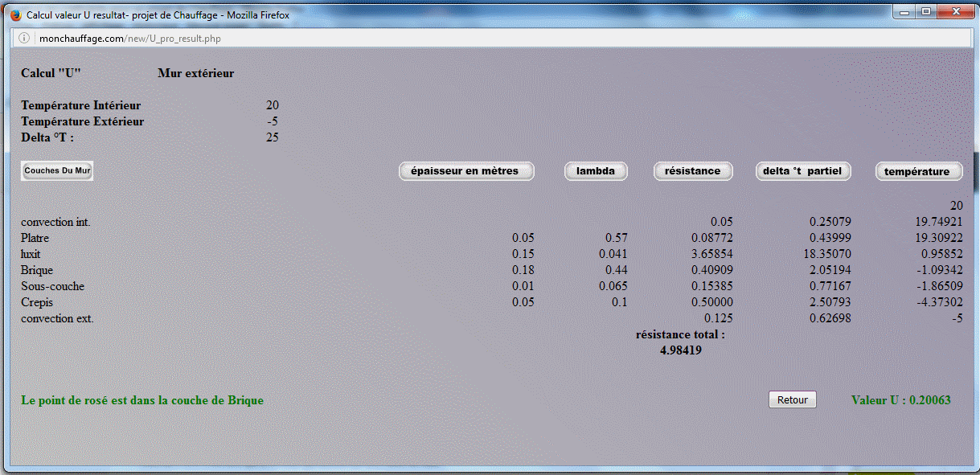This screenshot has height=475, width=980.
Task: Click the épaisseur en mètres header button
Action: (466, 171)
